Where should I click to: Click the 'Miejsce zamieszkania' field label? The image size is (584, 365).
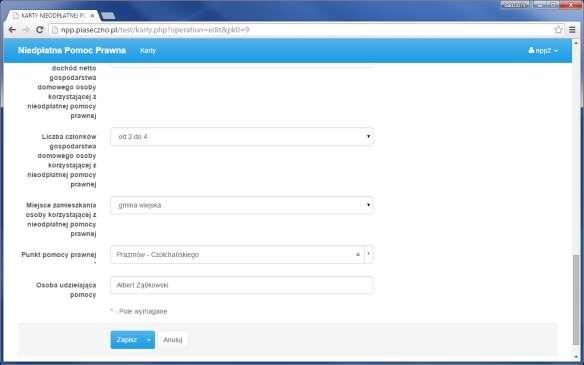point(61,220)
